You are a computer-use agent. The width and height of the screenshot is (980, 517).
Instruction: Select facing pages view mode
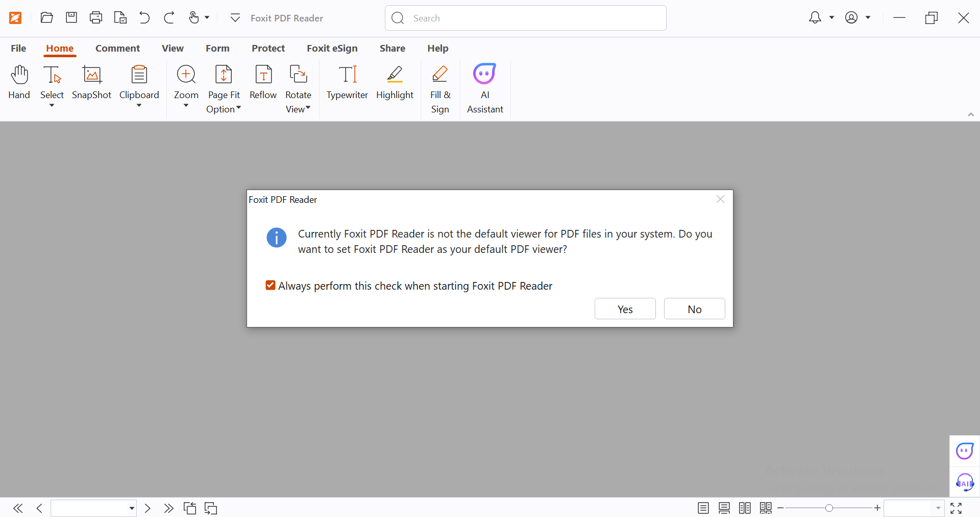(745, 508)
